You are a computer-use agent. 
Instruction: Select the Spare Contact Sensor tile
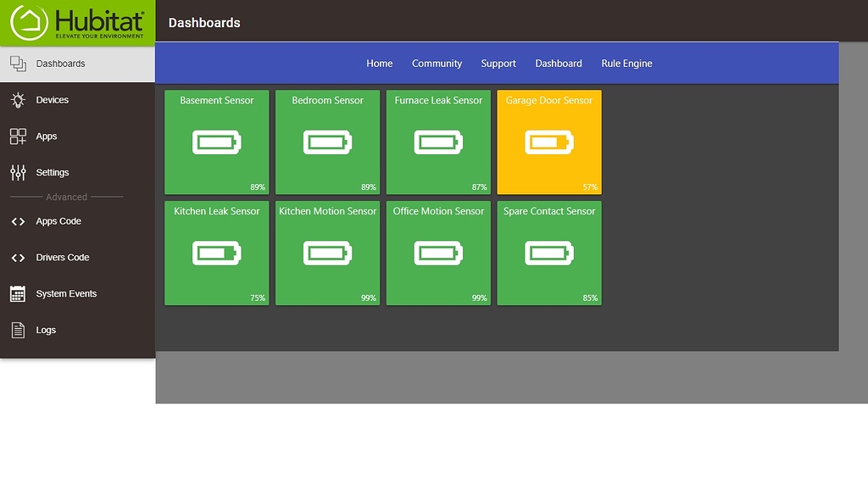[x=548, y=252]
